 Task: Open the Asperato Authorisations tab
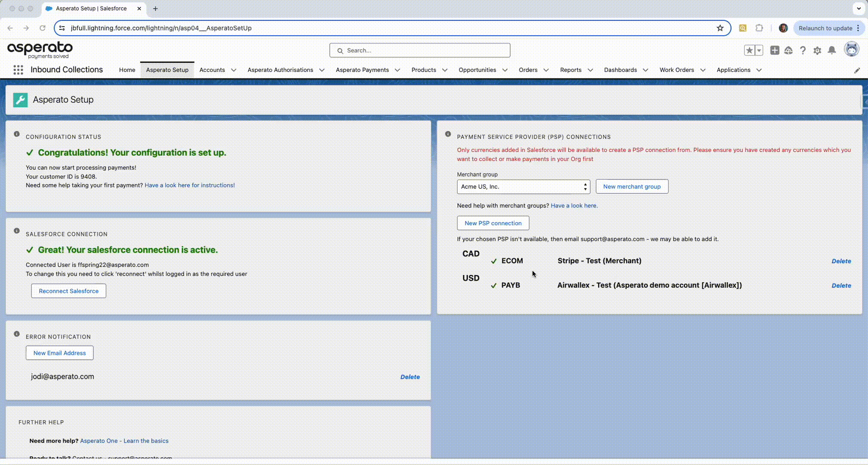(x=280, y=70)
